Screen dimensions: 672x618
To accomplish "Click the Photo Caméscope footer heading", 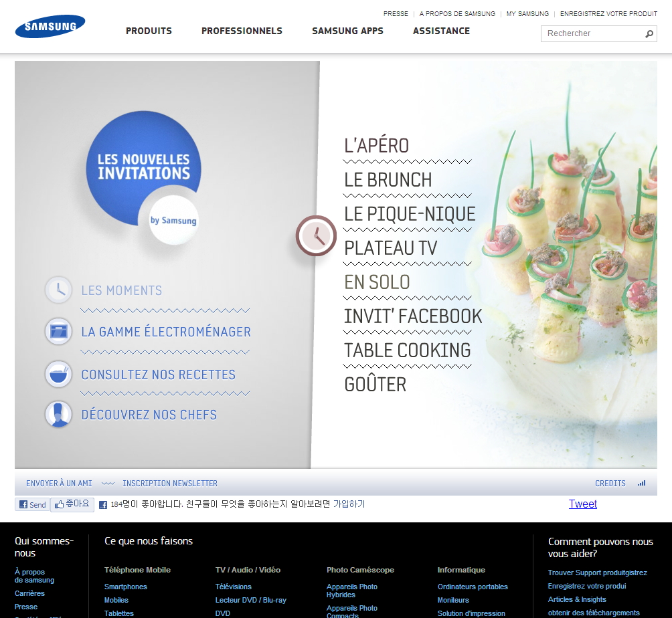I will 360,570.
